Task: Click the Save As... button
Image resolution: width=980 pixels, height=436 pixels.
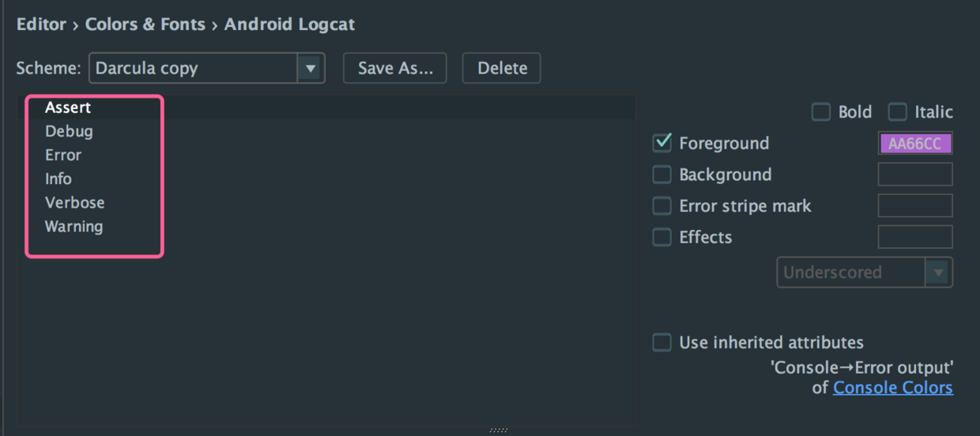Action: point(395,69)
